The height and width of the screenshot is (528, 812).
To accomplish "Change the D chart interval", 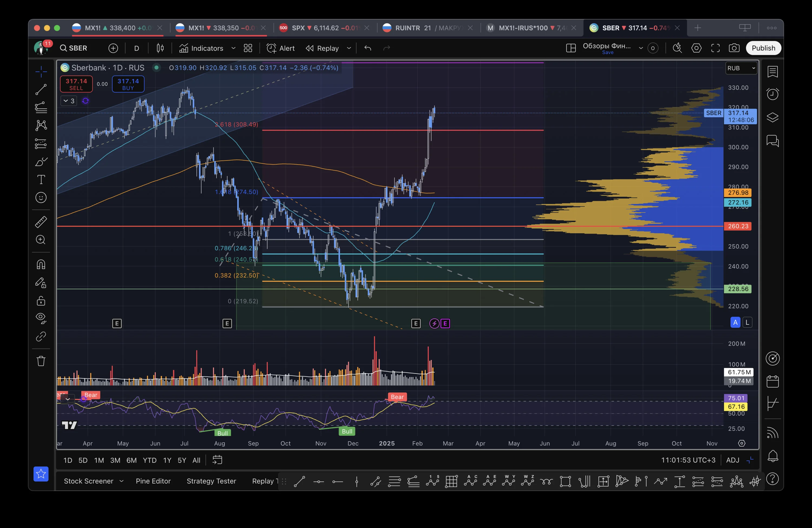I will (x=136, y=48).
